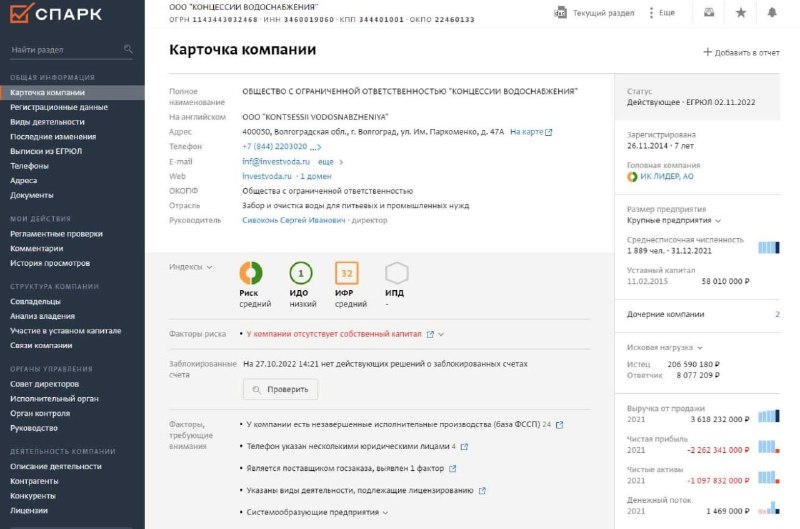The height and width of the screenshot is (529, 800).
Task: Click the headcount bar chart icon
Action: tap(769, 247)
